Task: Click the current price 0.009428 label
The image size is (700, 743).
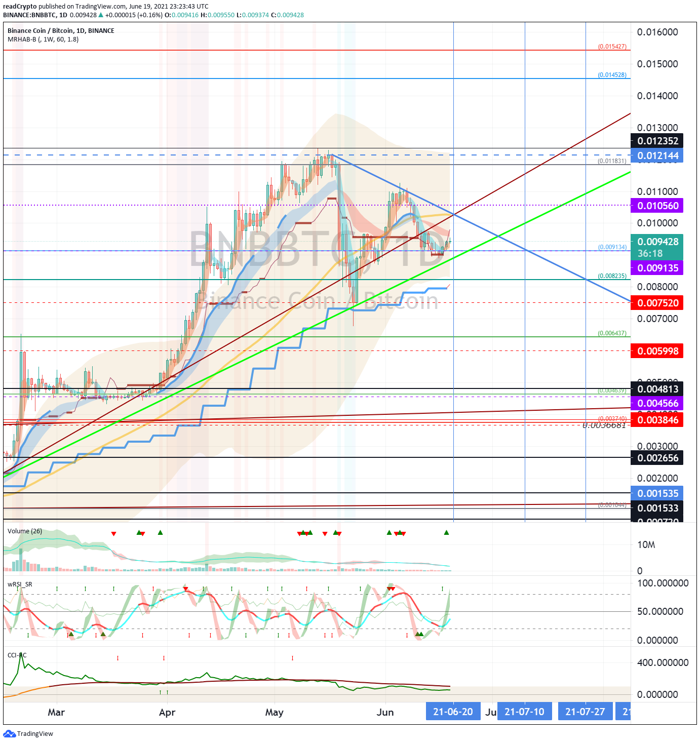Action: [x=657, y=247]
